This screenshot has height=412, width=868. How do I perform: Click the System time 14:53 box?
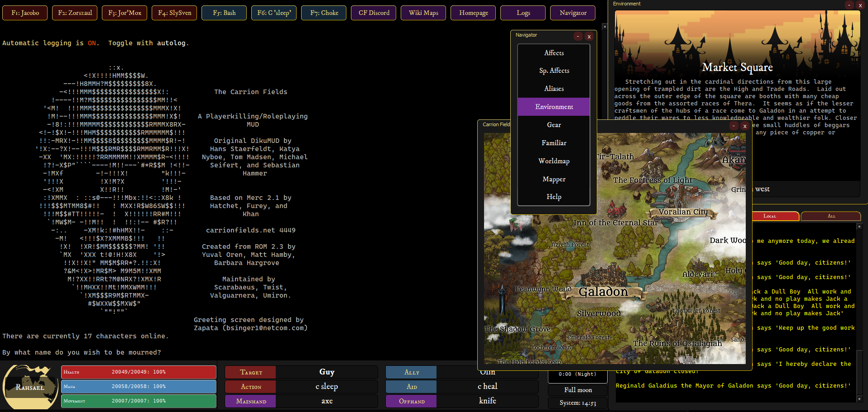click(578, 403)
